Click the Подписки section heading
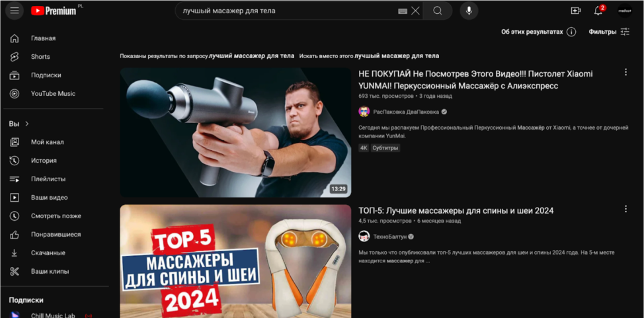The height and width of the screenshot is (318, 644). click(26, 300)
